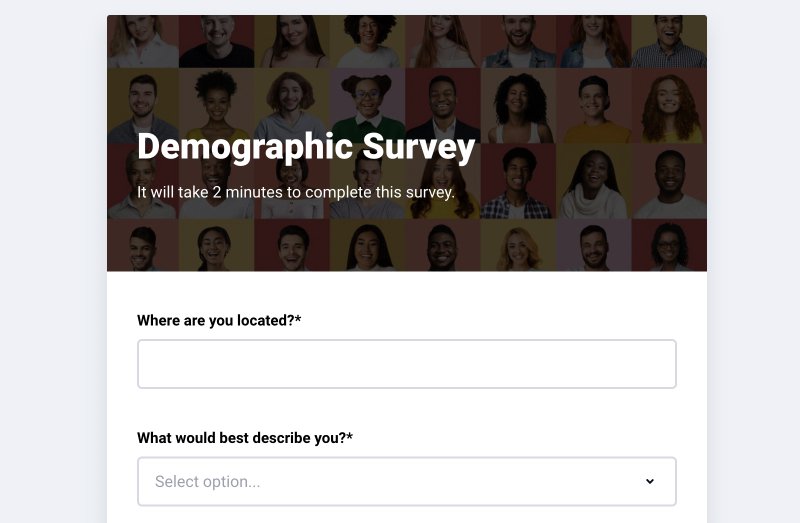This screenshot has height=523, width=800.
Task: Click the location text input field
Action: 406,364
